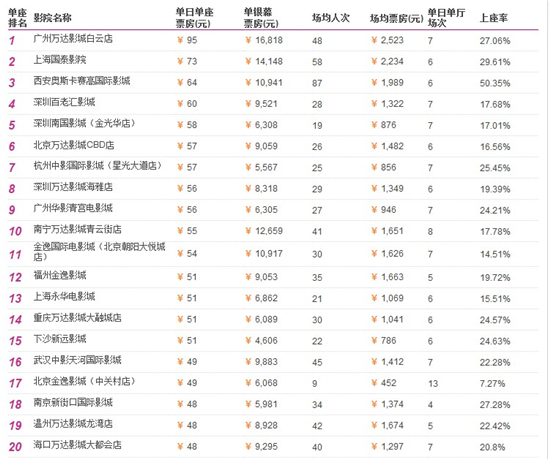Open 南宁万达影城青云街店 entry

(x=78, y=229)
